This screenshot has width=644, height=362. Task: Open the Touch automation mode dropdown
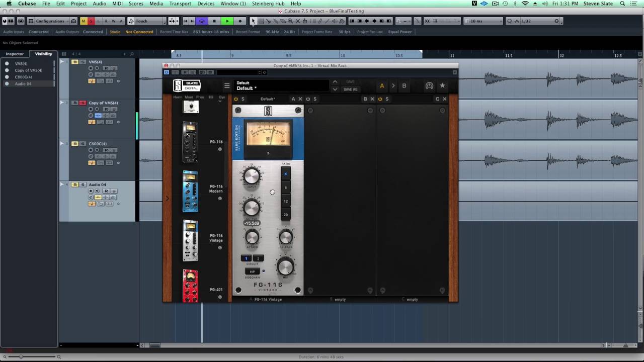(x=146, y=21)
